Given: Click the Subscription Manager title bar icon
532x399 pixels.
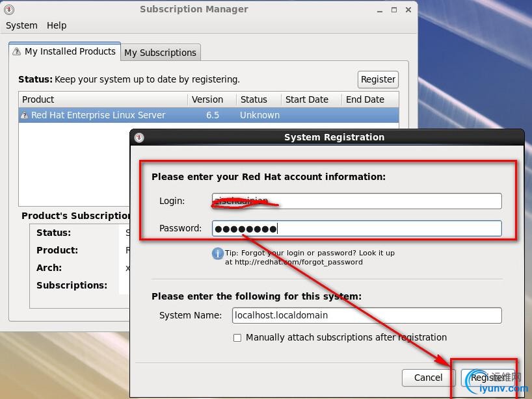Looking at the screenshot, I should [9, 10].
